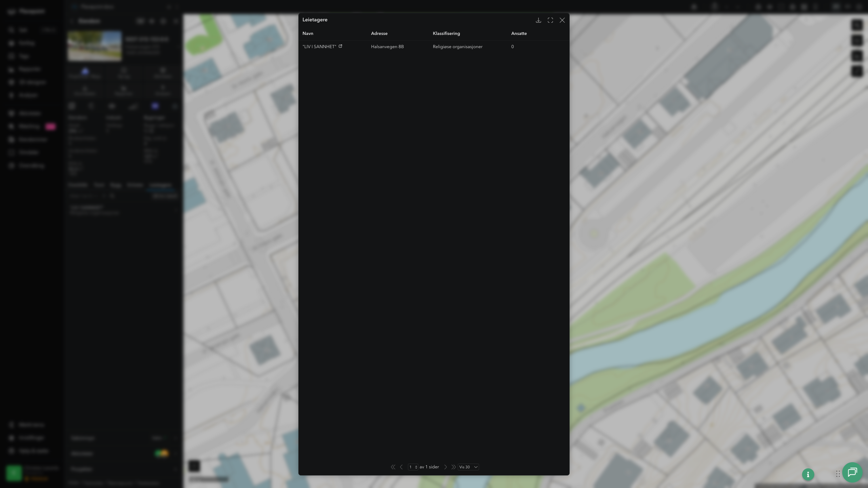Image resolution: width=868 pixels, height=488 pixels.
Task: Sort table by Navn column header
Action: pyautogui.click(x=308, y=33)
